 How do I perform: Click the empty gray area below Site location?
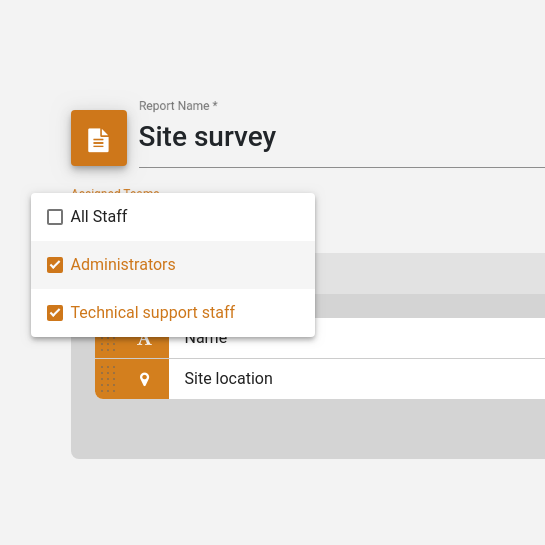308,428
